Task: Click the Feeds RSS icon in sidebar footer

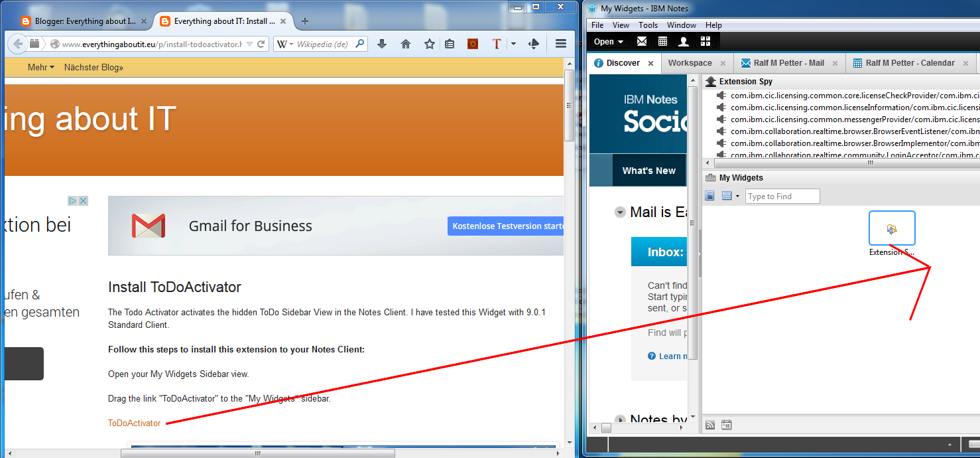Action: (x=710, y=425)
